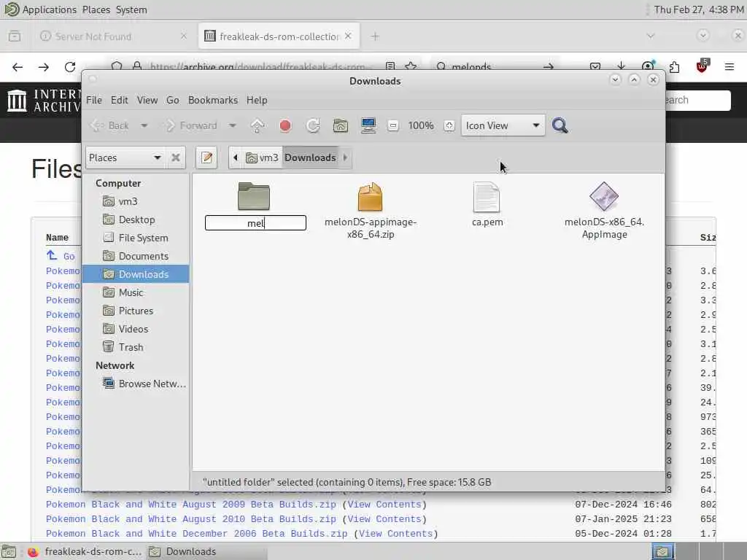Select Pictures in the sidebar
747x560 pixels.
136,311
